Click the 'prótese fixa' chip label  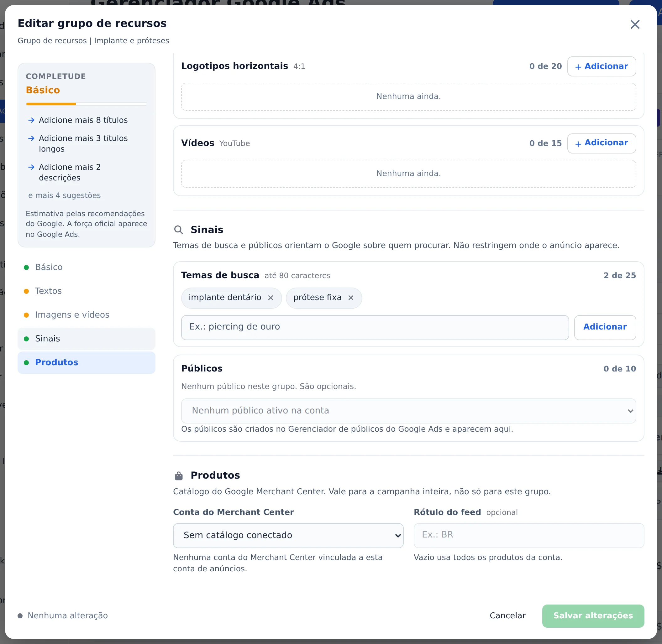pos(317,297)
